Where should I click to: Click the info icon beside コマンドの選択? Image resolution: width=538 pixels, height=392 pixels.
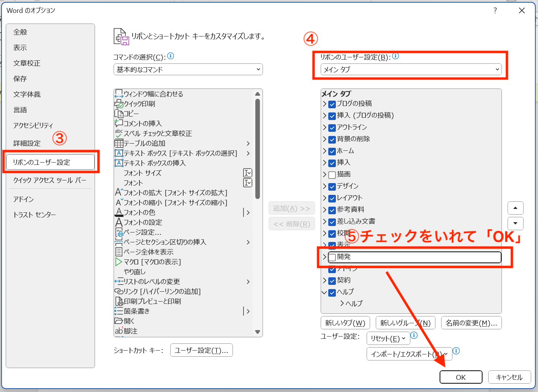tap(171, 56)
